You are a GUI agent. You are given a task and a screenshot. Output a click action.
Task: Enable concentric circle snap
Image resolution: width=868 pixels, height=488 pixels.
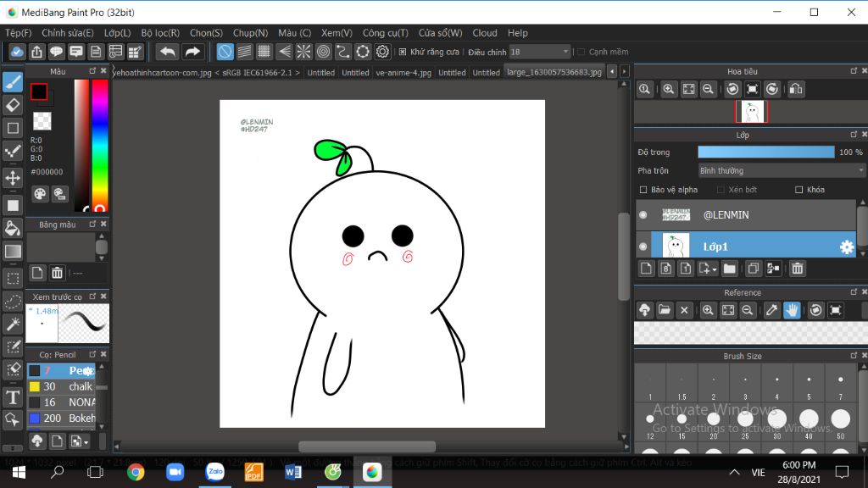tap(323, 52)
